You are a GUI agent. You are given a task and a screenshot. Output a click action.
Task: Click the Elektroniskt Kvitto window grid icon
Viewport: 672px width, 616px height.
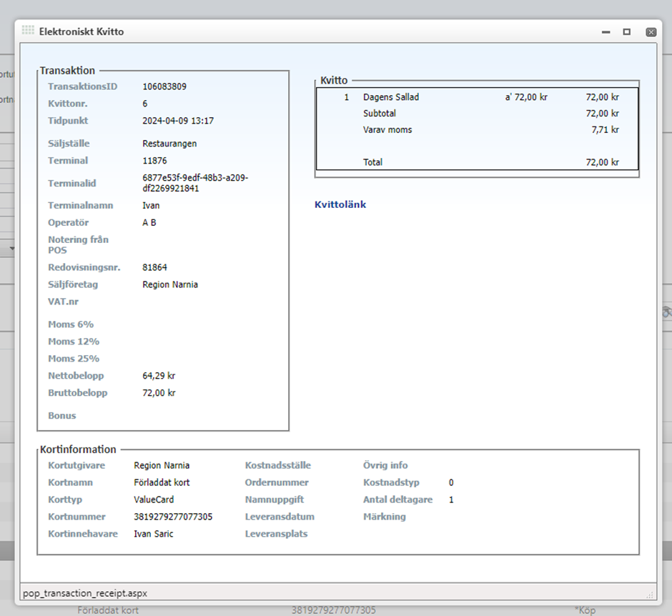coord(28,31)
